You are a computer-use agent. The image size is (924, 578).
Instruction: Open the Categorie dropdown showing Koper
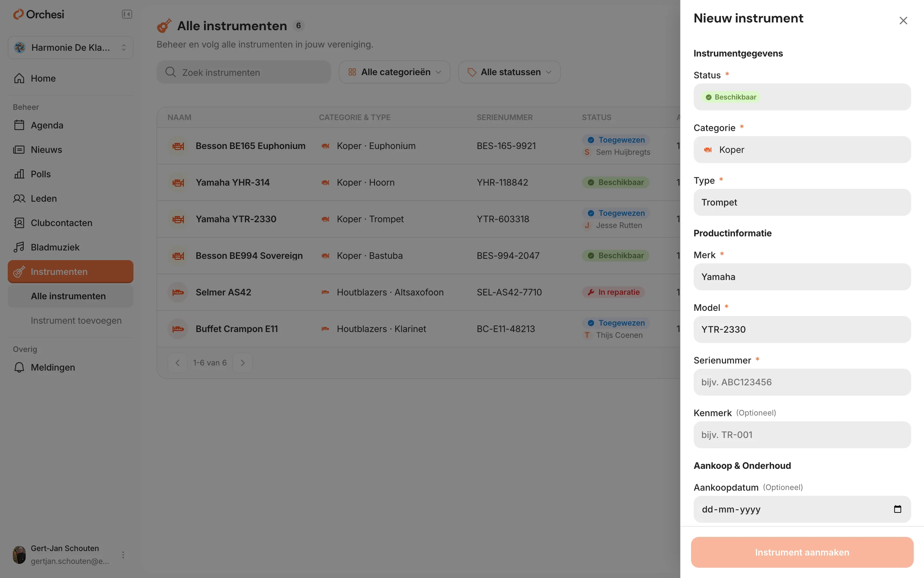coord(802,150)
